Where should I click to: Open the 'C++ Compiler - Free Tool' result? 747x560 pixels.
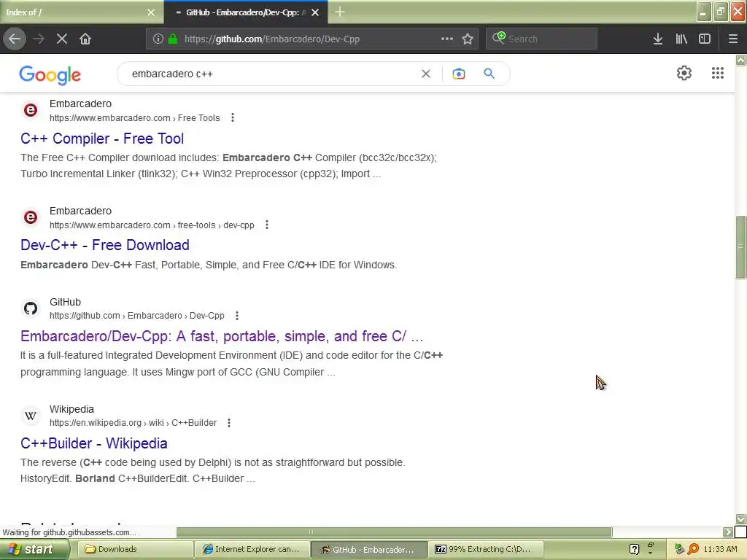tap(102, 139)
